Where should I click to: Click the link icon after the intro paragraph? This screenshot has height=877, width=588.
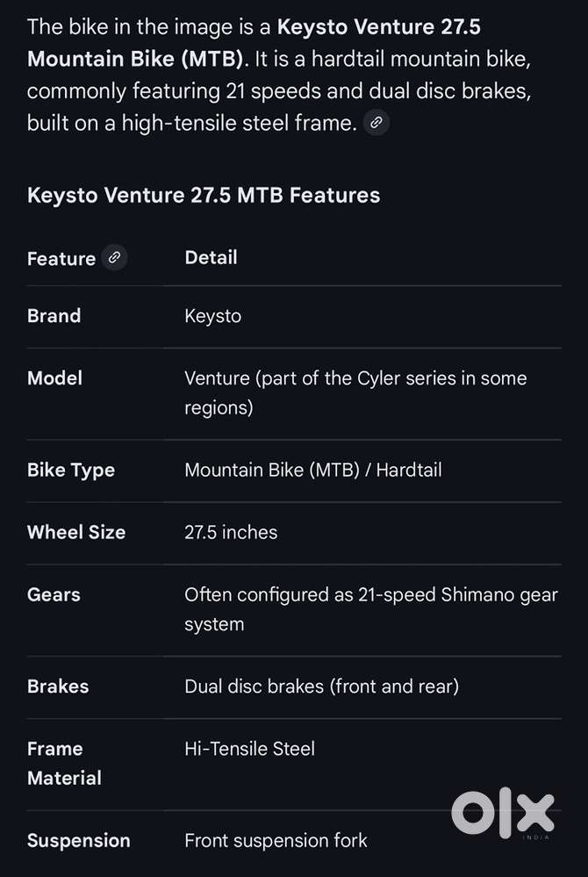click(376, 123)
